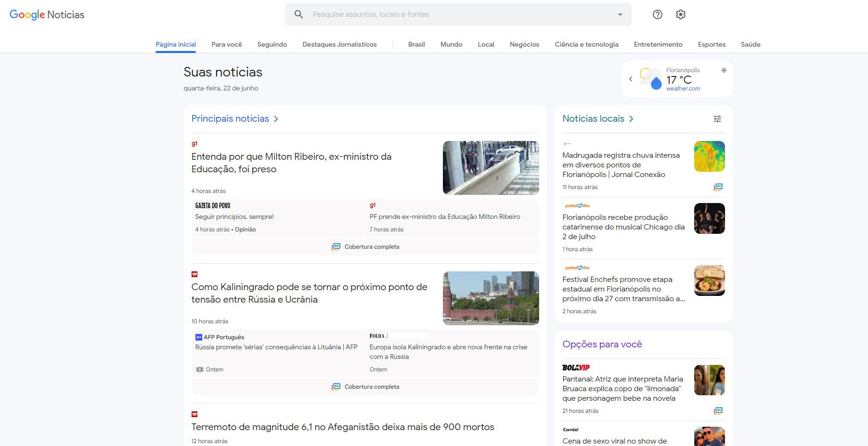Image resolution: width=868 pixels, height=446 pixels.
Task: Open full coverage icon on Florianópolis rain story
Action: click(718, 187)
